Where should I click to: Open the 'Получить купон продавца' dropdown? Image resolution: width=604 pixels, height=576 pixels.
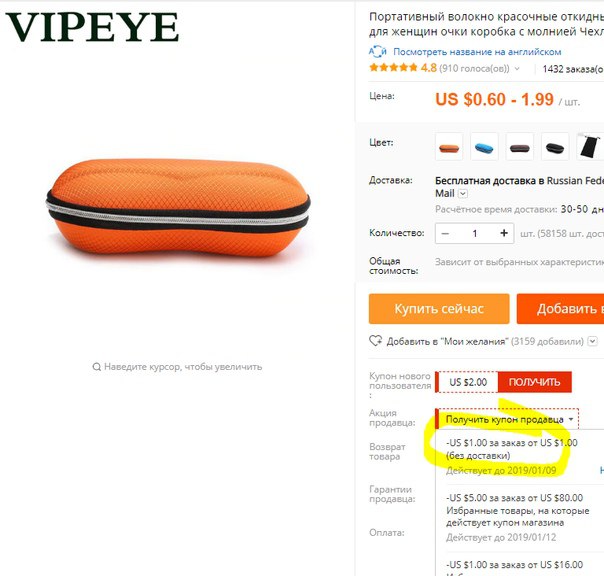(508, 419)
